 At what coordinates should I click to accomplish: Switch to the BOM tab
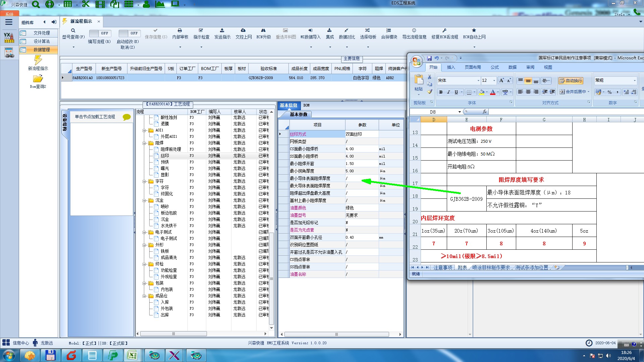click(306, 105)
